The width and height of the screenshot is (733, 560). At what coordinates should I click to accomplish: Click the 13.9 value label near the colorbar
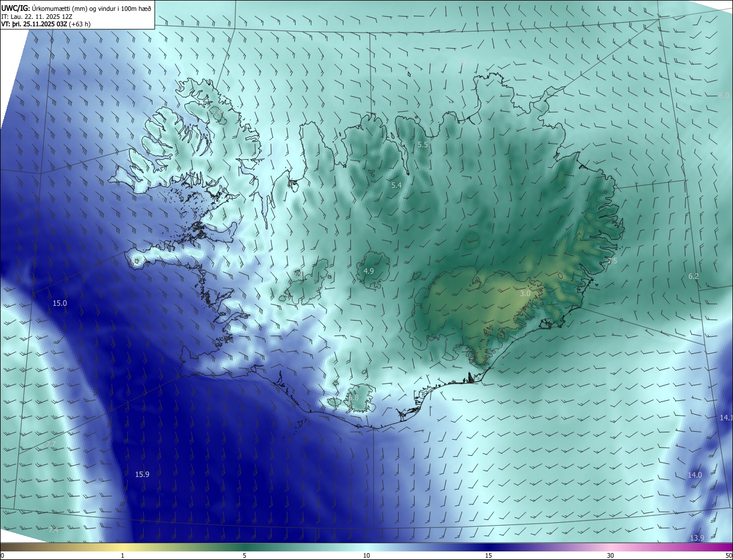click(697, 538)
